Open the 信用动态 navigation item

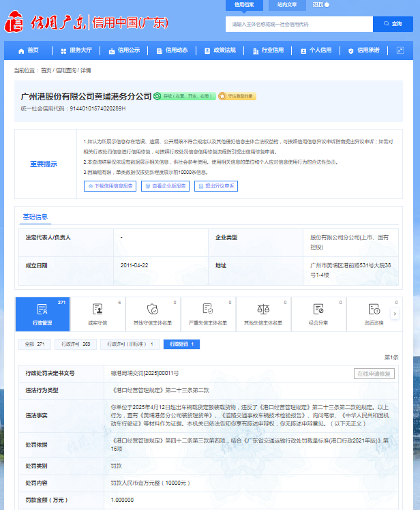click(x=172, y=50)
